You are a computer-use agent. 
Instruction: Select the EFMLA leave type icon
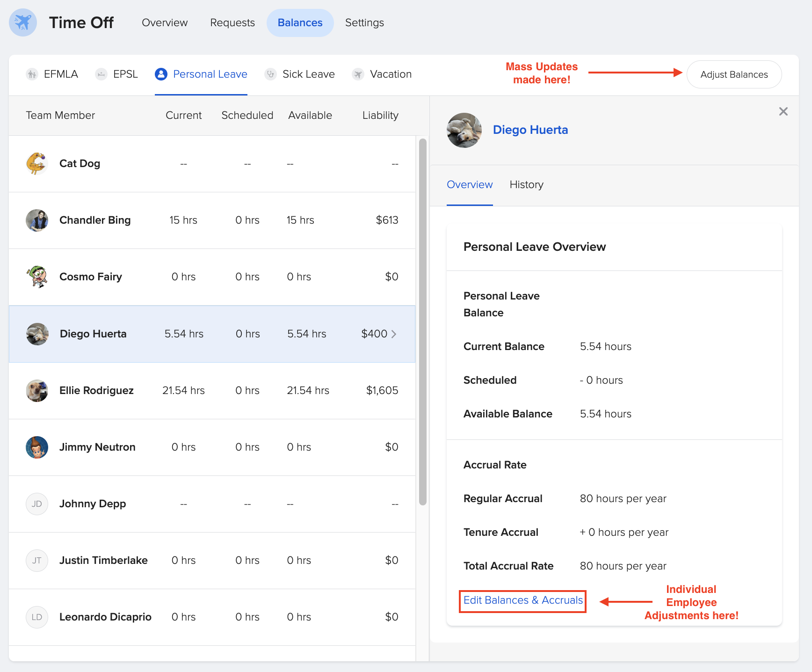(x=31, y=74)
